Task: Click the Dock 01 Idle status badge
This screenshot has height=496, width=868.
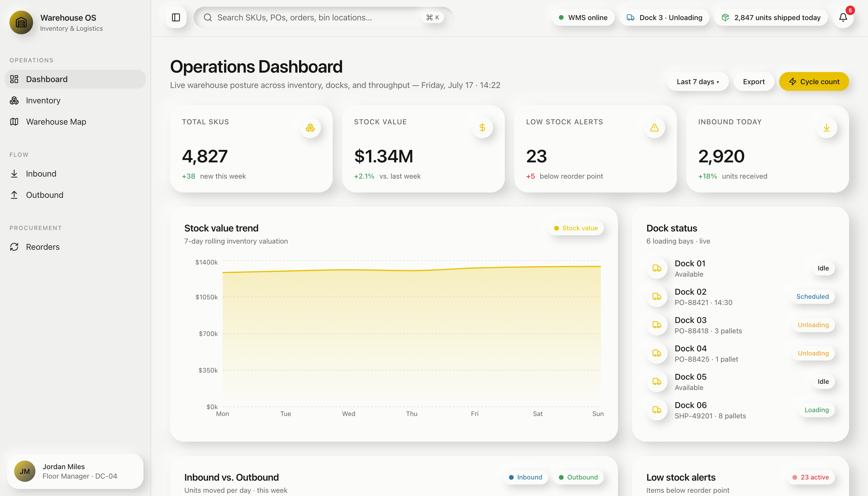Action: click(x=823, y=268)
